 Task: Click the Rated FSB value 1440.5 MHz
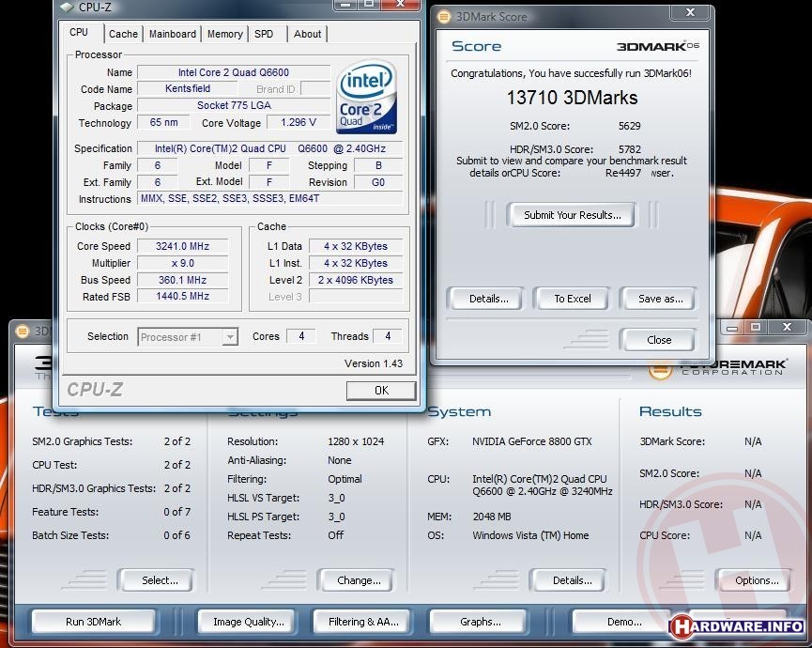point(182,296)
